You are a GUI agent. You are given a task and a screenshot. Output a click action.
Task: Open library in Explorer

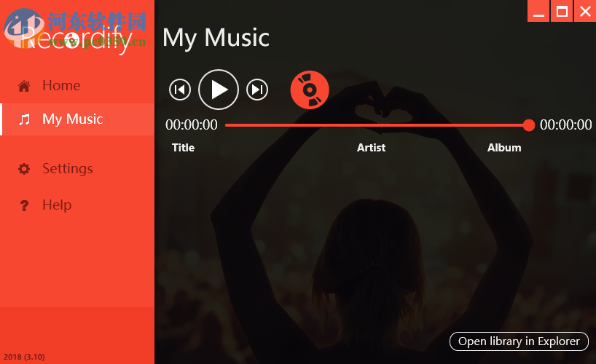pos(519,341)
